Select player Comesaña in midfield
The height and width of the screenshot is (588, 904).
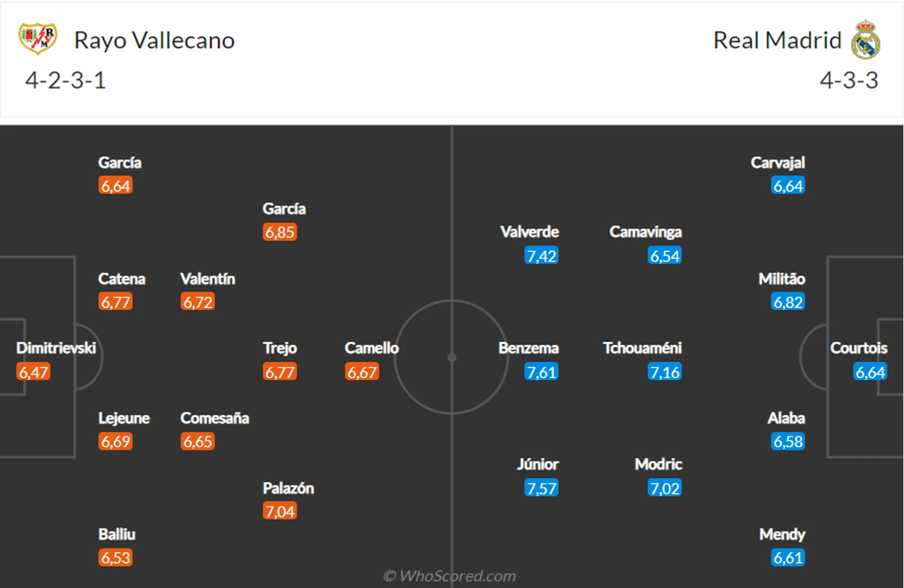point(215,418)
